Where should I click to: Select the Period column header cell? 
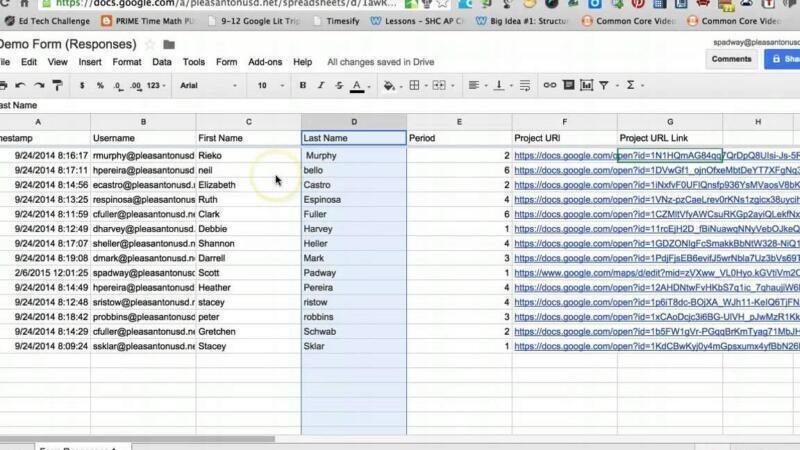tap(458, 138)
